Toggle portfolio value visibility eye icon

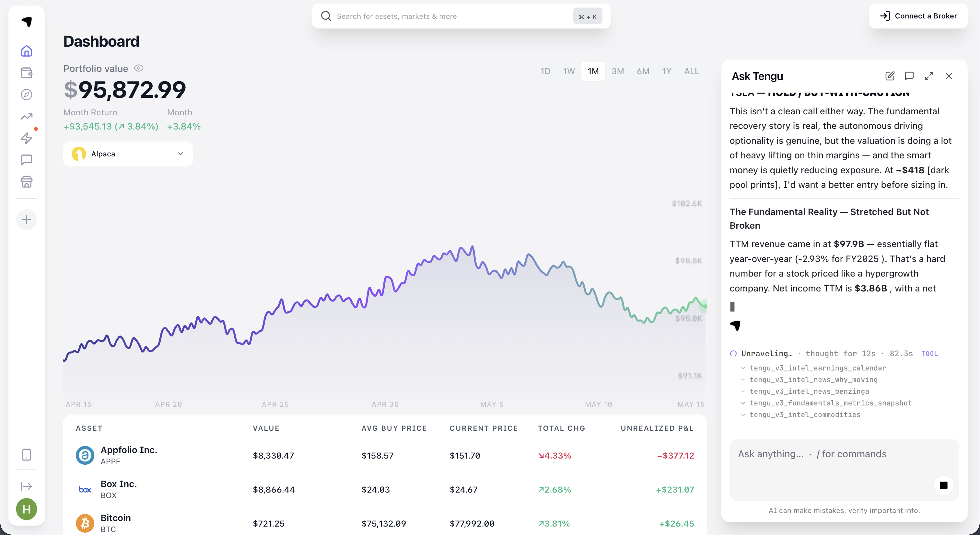(x=139, y=68)
